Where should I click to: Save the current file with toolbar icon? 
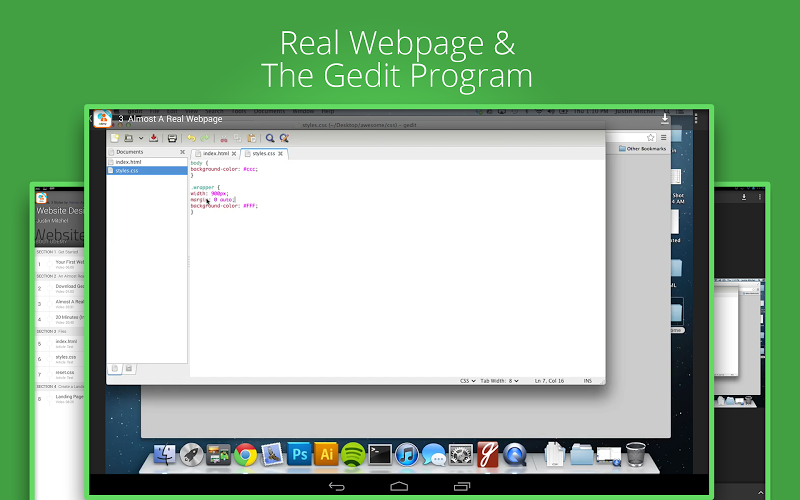pyautogui.click(x=153, y=138)
